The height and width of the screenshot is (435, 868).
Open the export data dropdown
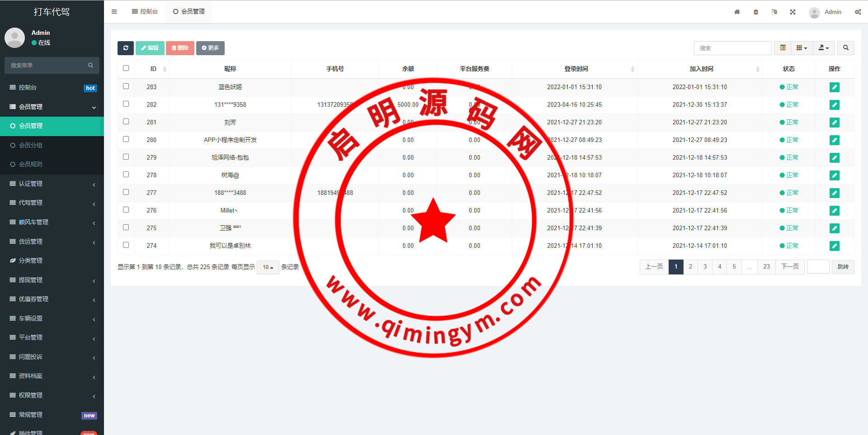click(x=823, y=48)
